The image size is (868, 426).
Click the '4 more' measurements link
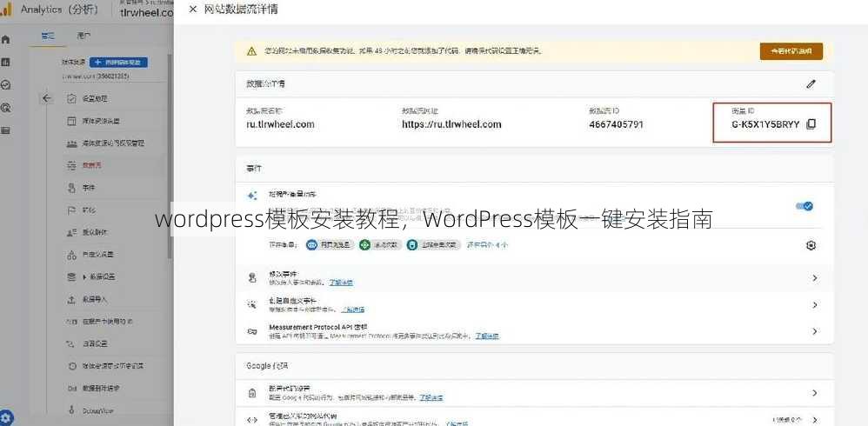pos(486,244)
